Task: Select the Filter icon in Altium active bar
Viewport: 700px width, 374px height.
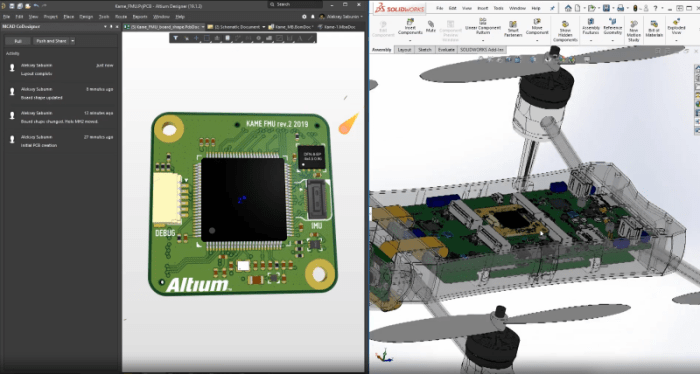Action: (x=176, y=38)
